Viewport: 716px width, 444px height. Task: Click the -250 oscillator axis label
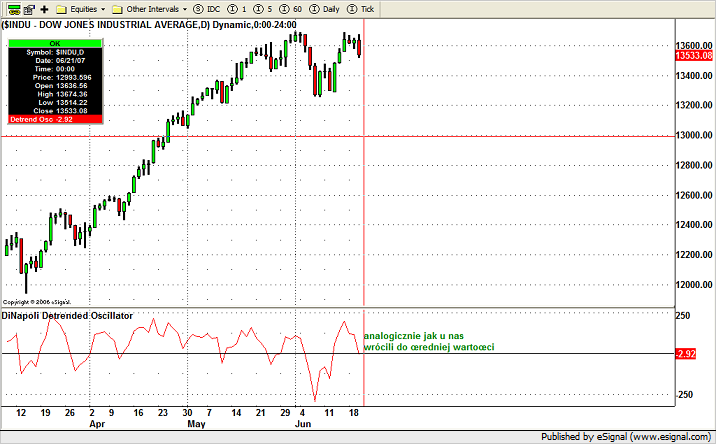[x=684, y=394]
